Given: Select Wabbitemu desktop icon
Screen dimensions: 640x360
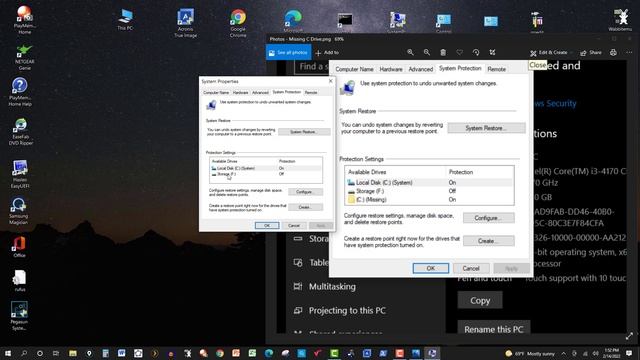Looking at the screenshot, I should pyautogui.click(x=620, y=20).
